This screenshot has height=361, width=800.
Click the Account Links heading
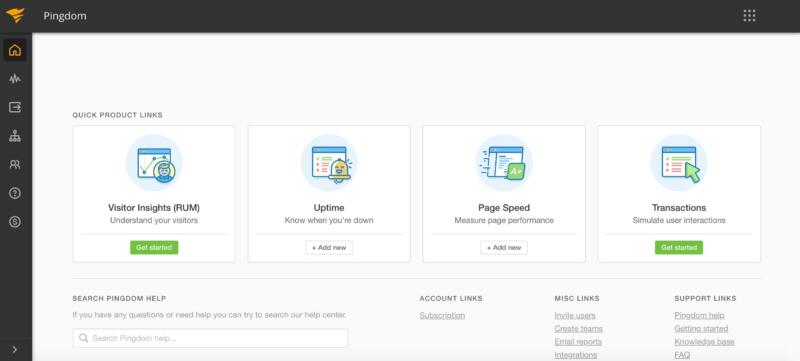[x=451, y=298]
